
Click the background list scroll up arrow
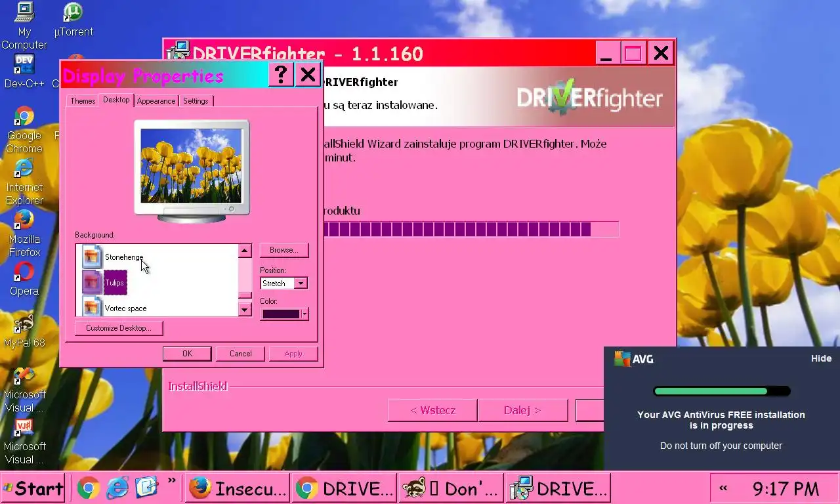(245, 251)
